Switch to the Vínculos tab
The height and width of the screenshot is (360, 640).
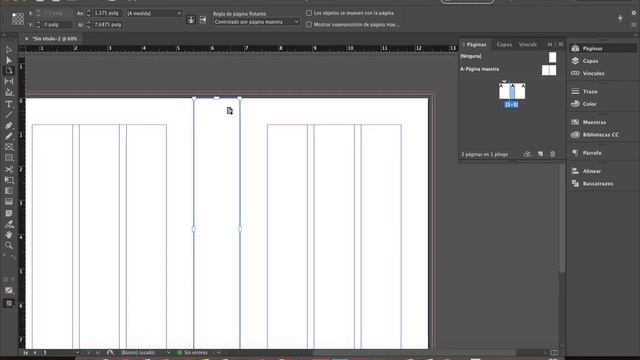tap(528, 44)
